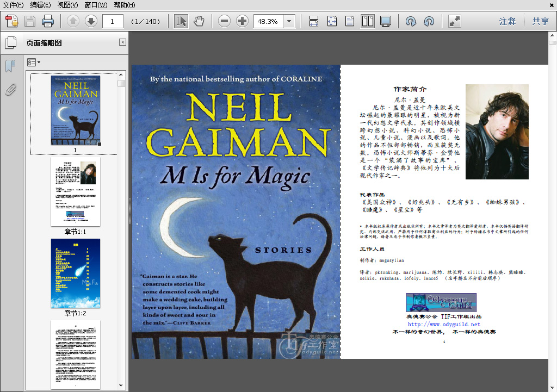Open the 注释 comments pane
Image resolution: width=557 pixels, height=392 pixels.
coord(508,21)
